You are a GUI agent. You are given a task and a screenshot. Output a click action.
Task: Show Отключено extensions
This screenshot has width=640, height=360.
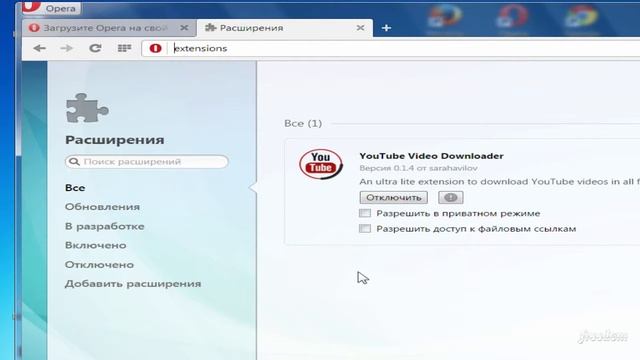pos(99,264)
